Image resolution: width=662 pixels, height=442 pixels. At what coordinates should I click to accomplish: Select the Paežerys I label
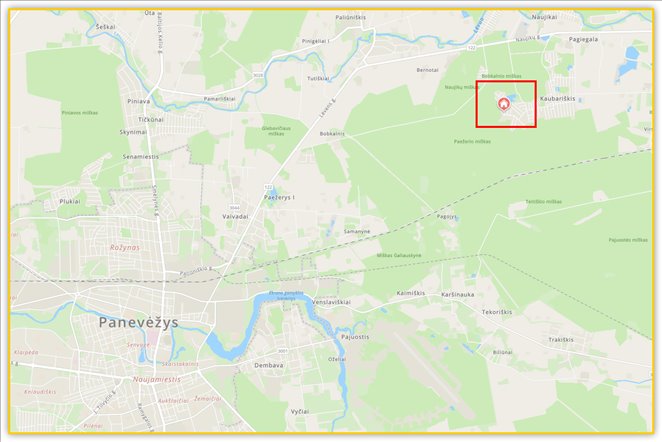(279, 197)
